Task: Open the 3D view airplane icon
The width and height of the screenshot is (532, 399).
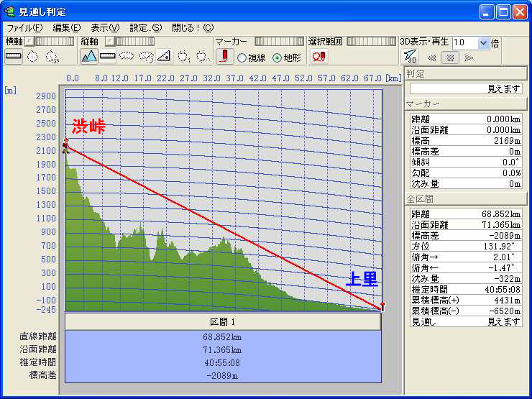Action: 410,57
